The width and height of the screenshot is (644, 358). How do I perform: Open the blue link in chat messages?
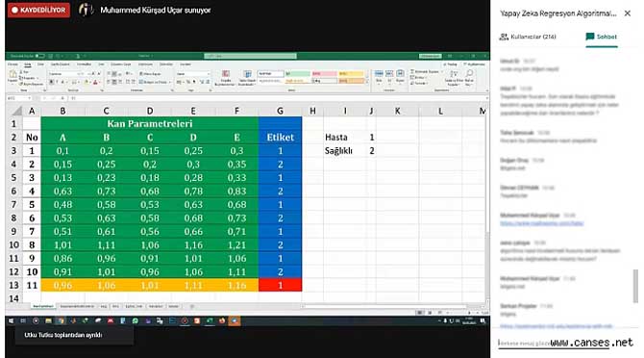[x=542, y=223]
